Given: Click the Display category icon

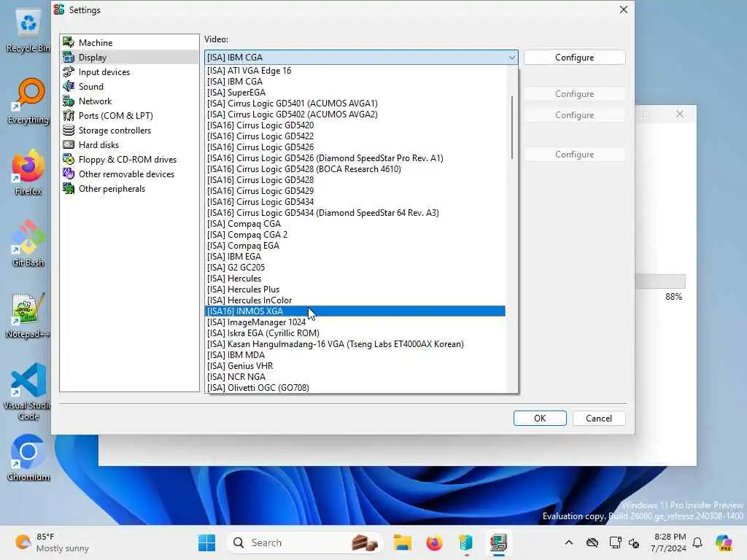Looking at the screenshot, I should [x=69, y=57].
